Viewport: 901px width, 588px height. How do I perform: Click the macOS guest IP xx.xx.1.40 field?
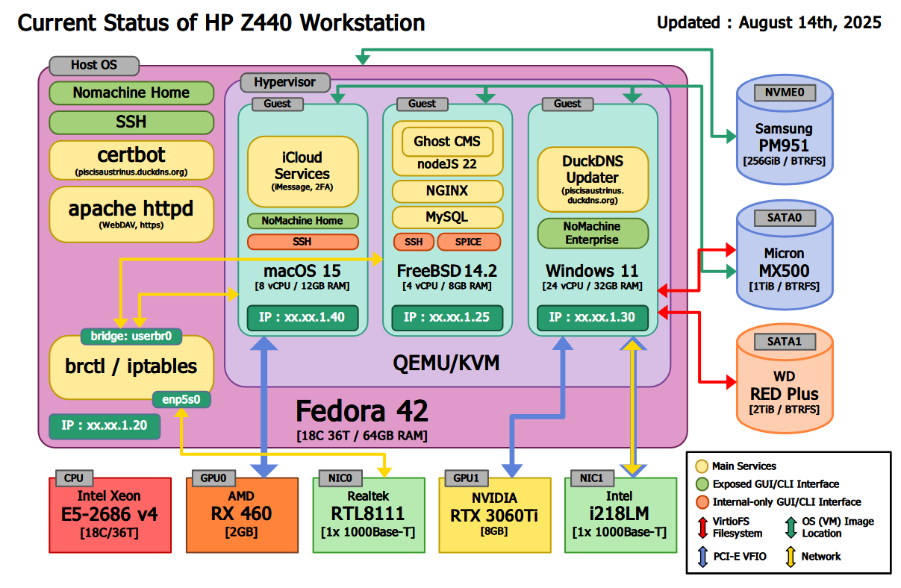[x=302, y=317]
